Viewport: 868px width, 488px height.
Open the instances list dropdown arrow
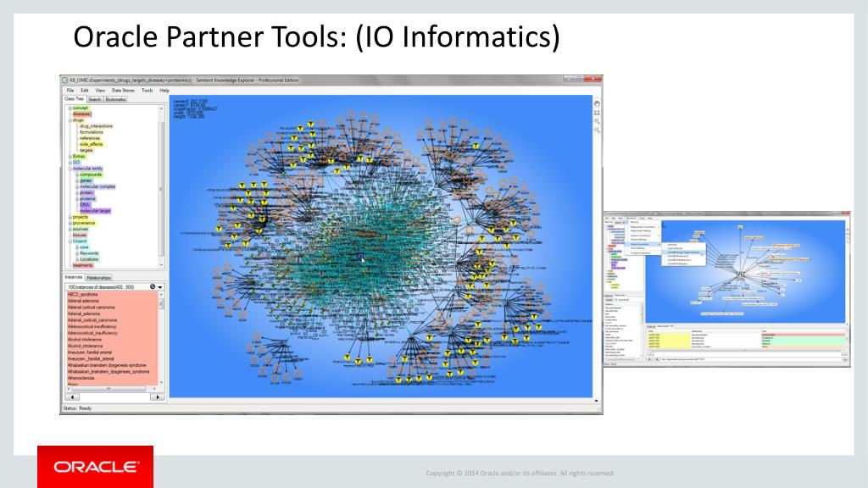coord(160,287)
